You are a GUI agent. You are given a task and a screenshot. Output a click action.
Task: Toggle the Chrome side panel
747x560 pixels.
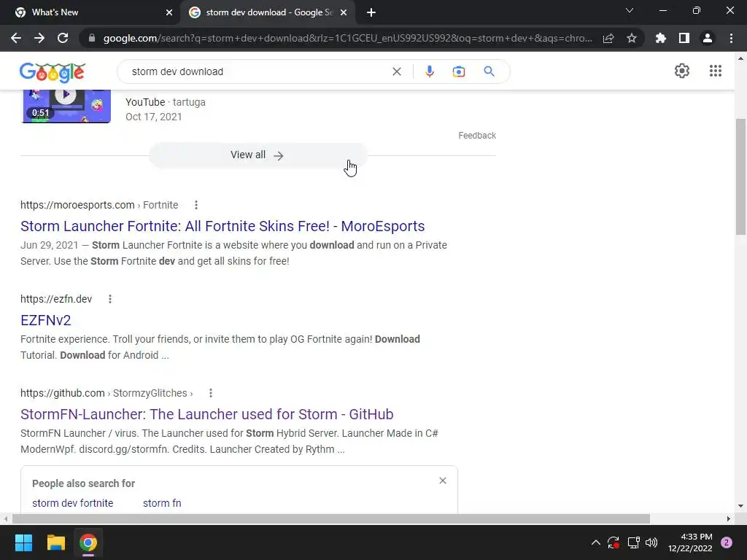[x=684, y=38]
